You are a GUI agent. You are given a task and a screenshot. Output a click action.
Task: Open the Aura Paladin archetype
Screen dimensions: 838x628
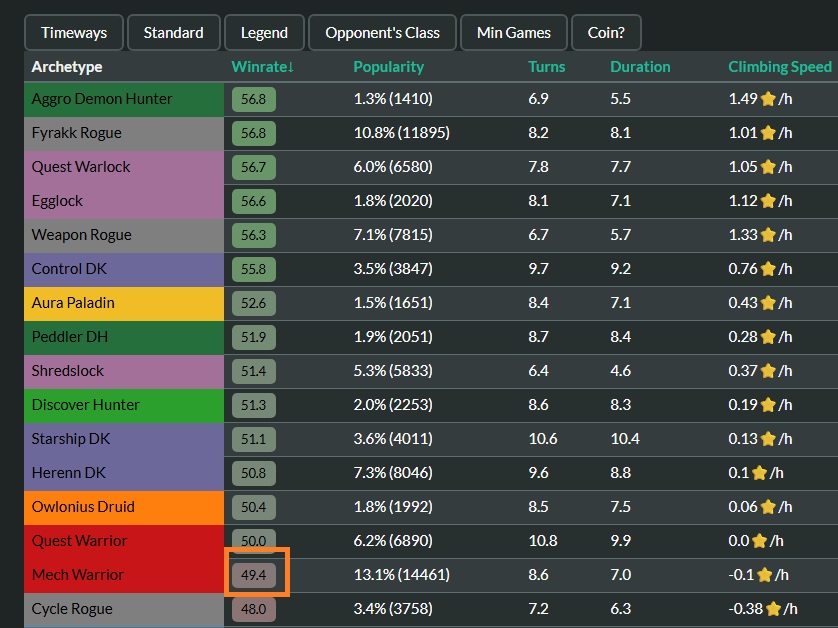(124, 303)
